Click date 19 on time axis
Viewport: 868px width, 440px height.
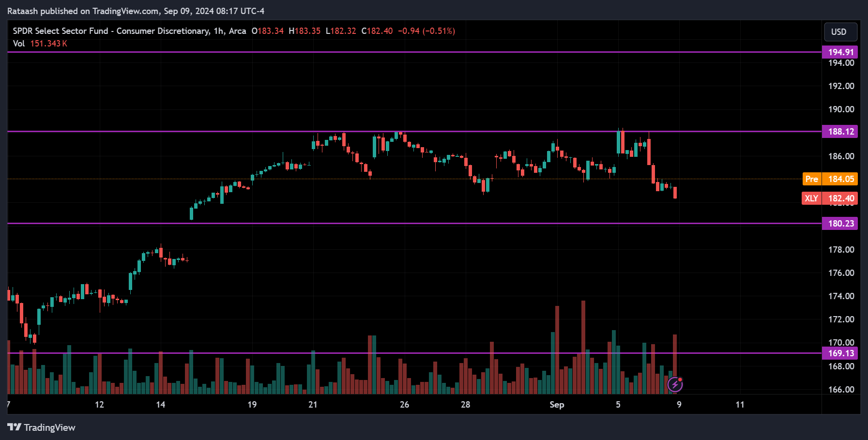(252, 405)
